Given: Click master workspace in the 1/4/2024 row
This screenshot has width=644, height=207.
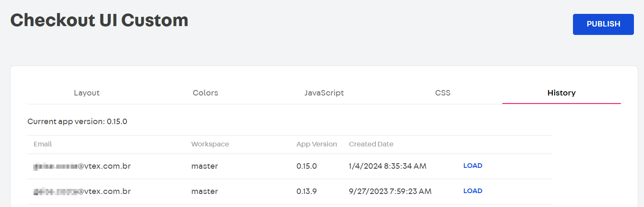Looking at the screenshot, I should tap(204, 166).
